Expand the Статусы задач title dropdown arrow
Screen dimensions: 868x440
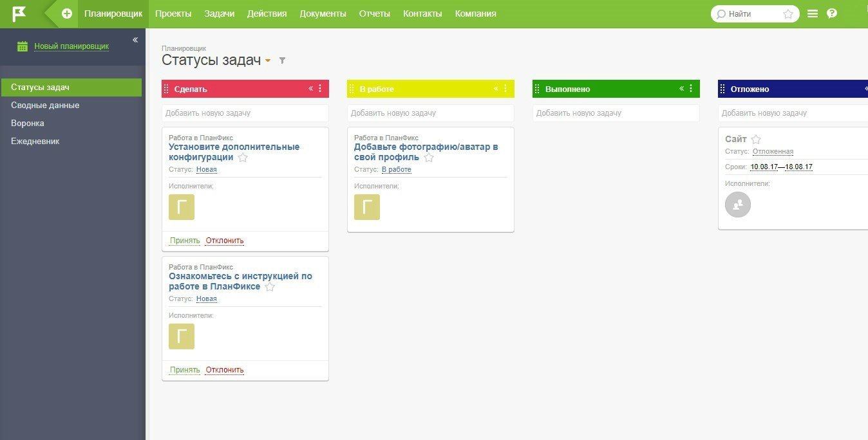tap(268, 61)
